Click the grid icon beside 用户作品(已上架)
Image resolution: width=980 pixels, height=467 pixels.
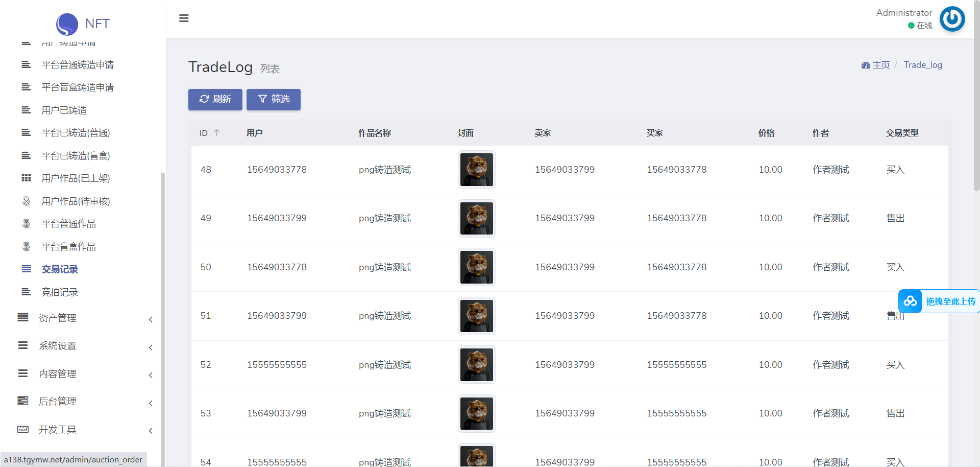(26, 178)
